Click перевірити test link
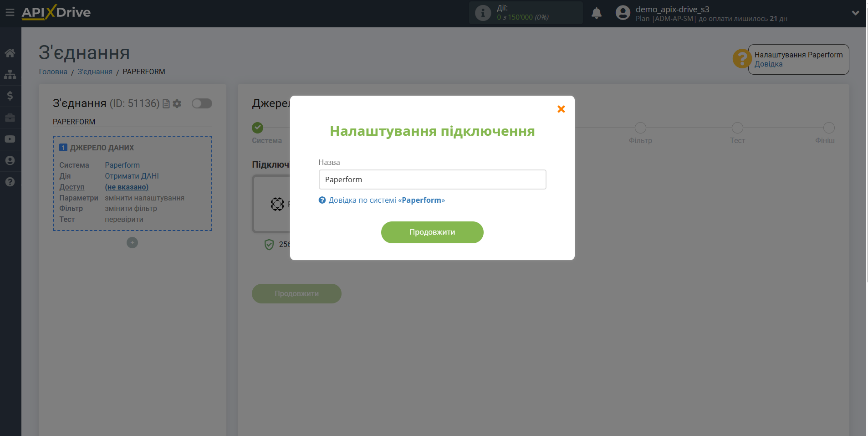The height and width of the screenshot is (436, 868). coord(124,219)
